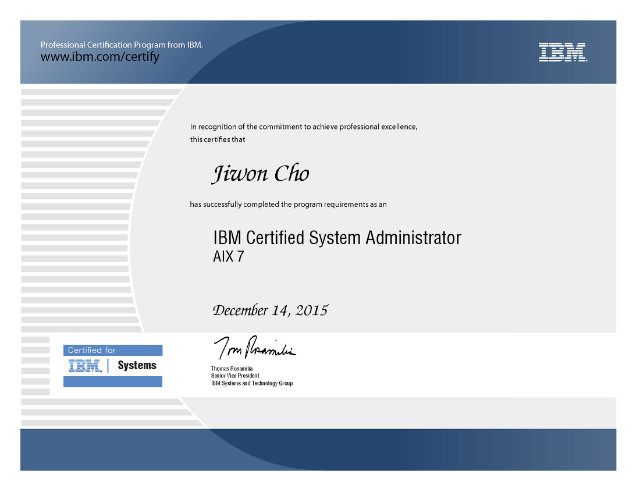Click the blue IBM logo in Systems badge
The width and height of the screenshot is (640, 494).
coord(85,366)
